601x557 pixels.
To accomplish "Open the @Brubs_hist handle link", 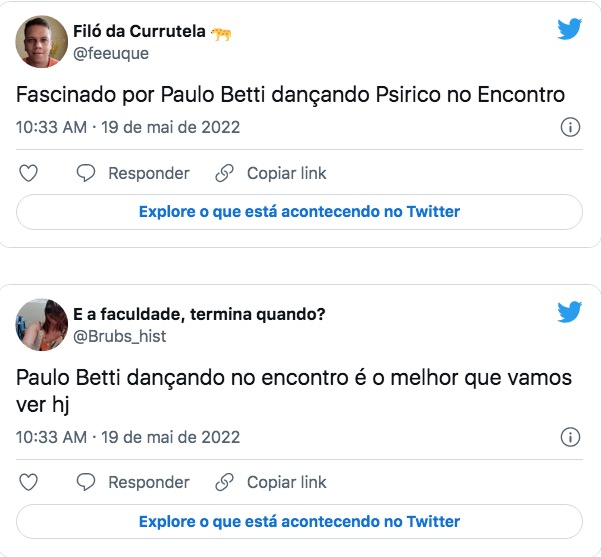I will click(119, 337).
